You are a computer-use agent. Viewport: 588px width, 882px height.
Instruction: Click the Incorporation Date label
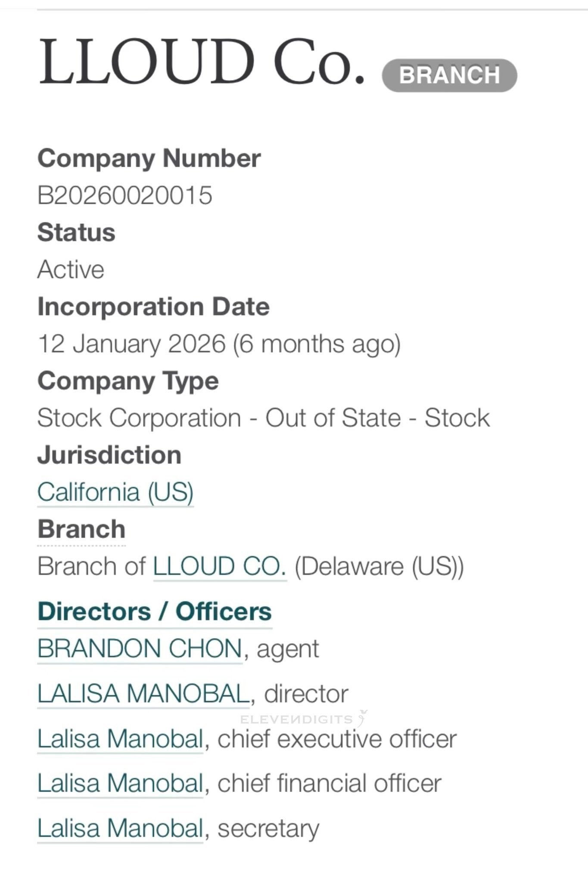pyautogui.click(x=154, y=307)
